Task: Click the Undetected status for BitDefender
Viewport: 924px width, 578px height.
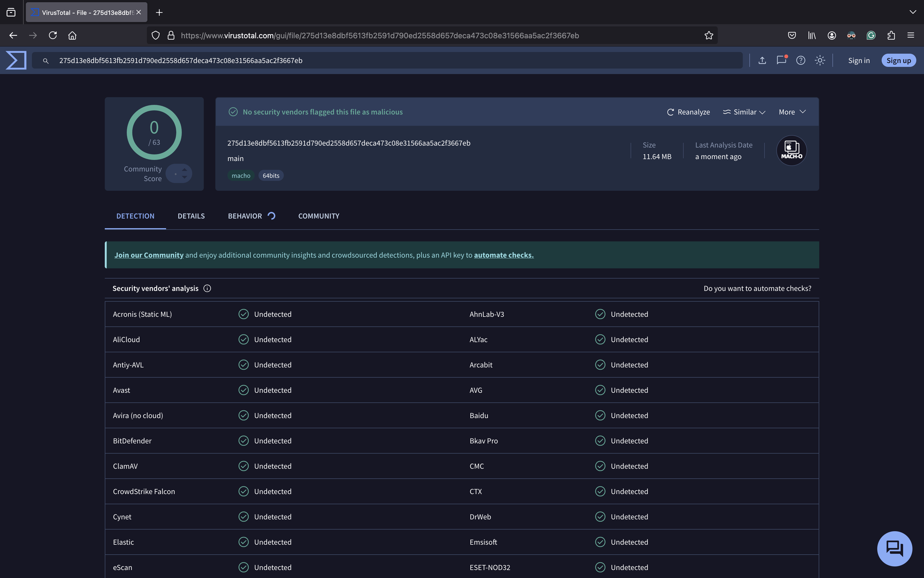Action: [273, 441]
